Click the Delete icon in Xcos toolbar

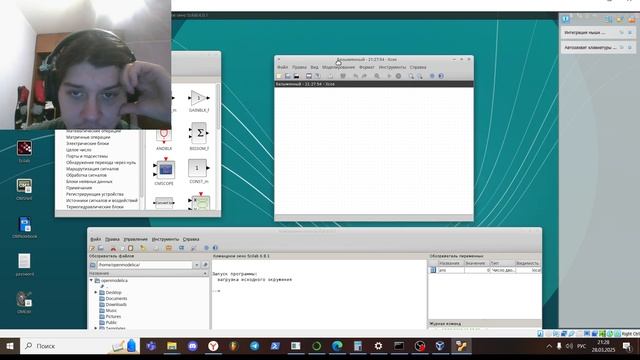(x=343, y=76)
